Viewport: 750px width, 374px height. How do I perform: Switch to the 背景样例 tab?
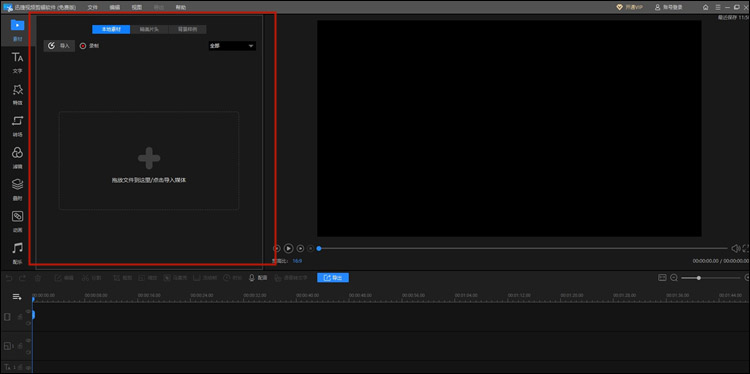tap(188, 29)
